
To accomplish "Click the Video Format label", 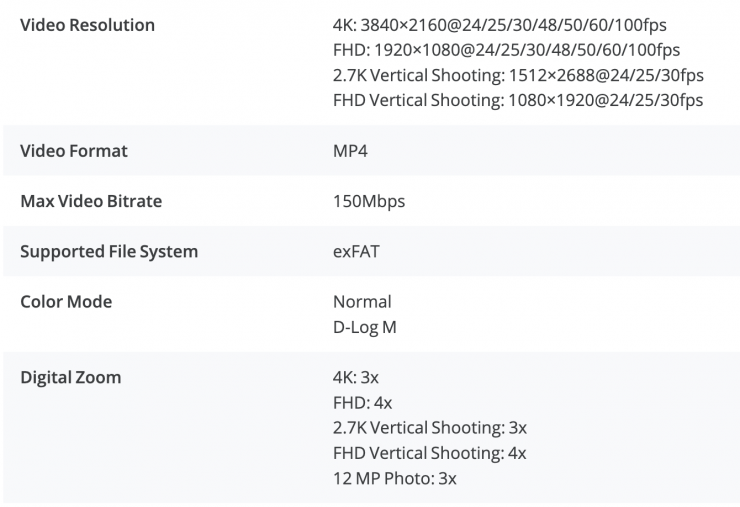I will point(74,151).
